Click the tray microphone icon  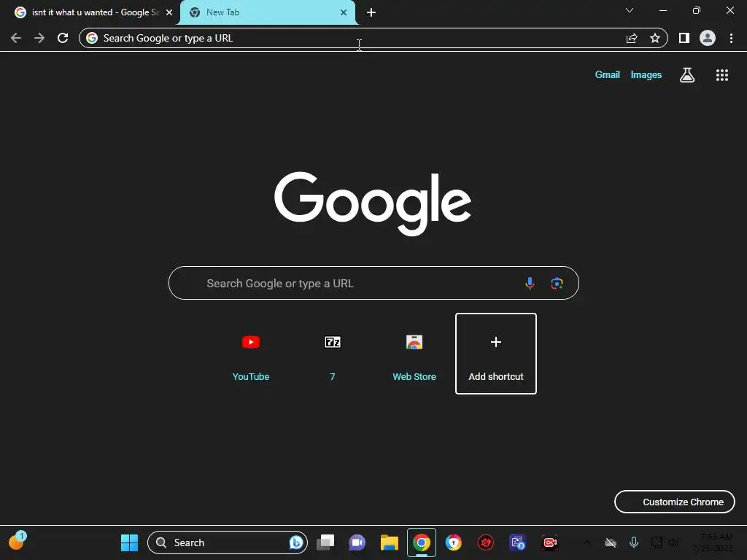634,542
